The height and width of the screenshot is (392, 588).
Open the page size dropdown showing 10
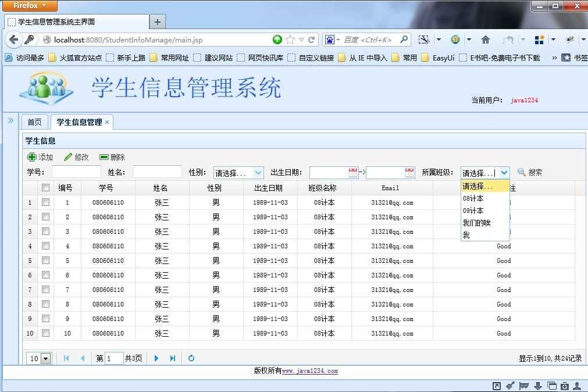pyautogui.click(x=38, y=358)
